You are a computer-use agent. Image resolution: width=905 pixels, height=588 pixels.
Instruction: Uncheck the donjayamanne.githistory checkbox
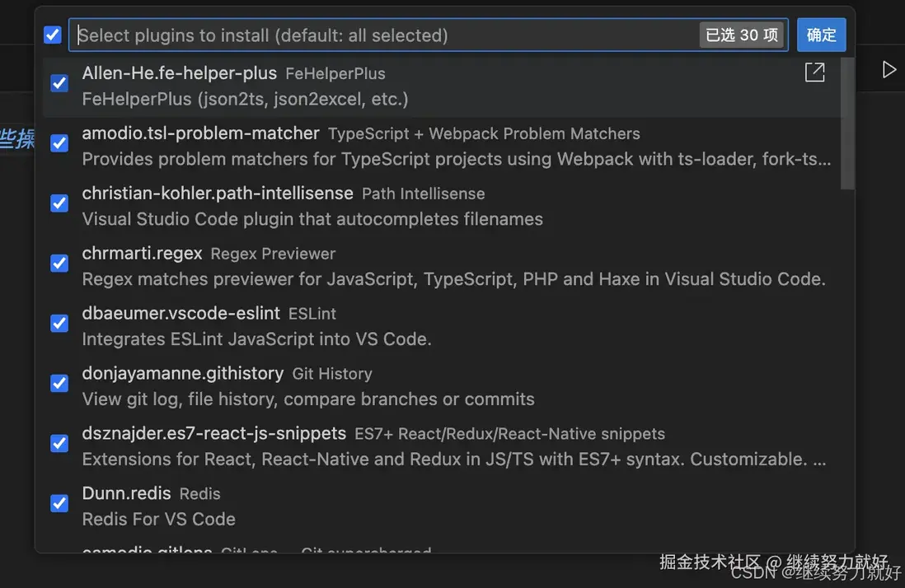59,384
